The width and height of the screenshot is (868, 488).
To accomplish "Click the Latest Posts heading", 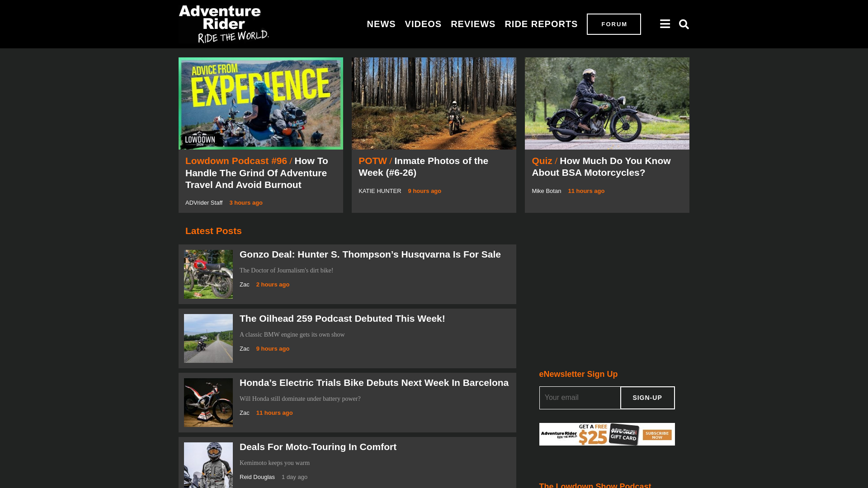I will (x=213, y=231).
